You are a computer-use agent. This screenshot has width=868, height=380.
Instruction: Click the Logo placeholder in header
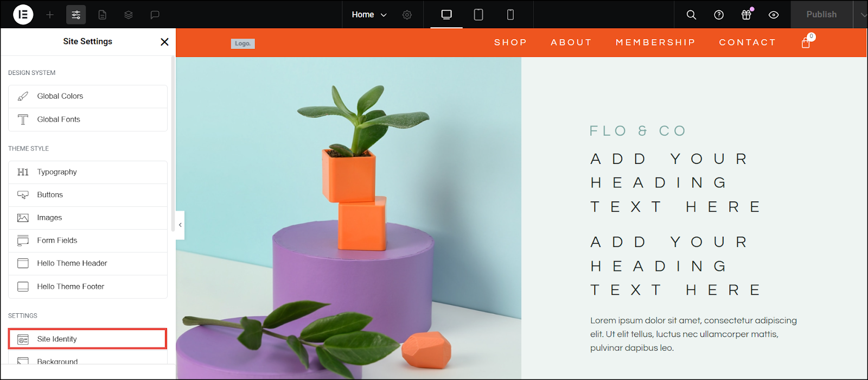(242, 43)
